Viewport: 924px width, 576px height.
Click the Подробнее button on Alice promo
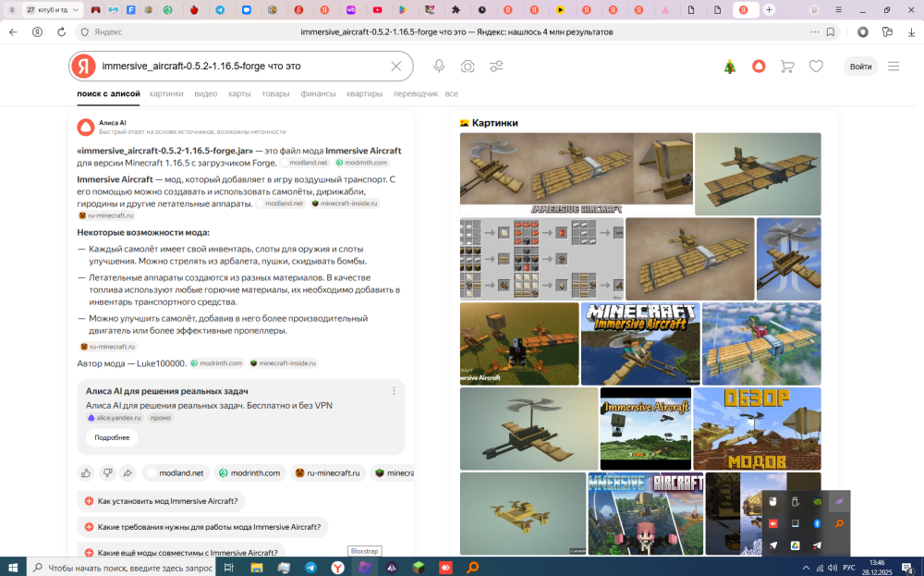pyautogui.click(x=112, y=437)
